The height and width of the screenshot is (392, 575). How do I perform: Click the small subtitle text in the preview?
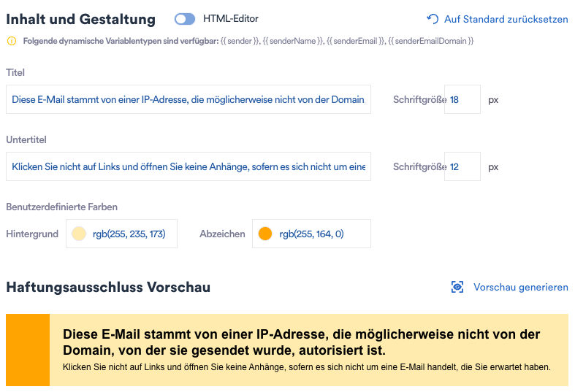click(306, 366)
